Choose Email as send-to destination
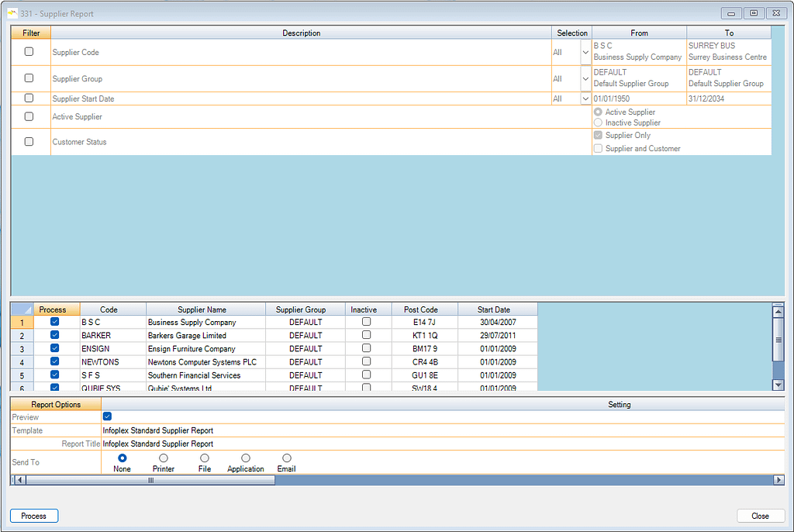This screenshot has width=794, height=532. 287,458
